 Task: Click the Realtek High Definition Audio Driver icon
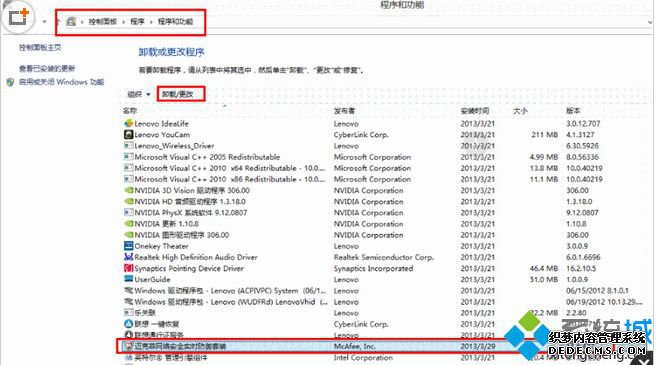[128, 257]
